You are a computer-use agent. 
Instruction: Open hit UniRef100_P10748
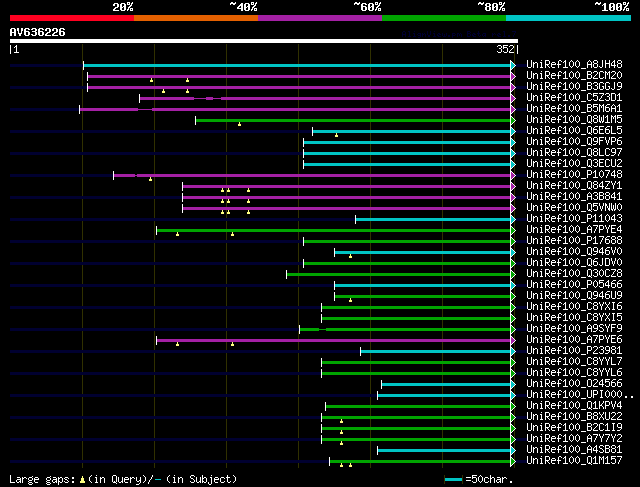(574, 175)
